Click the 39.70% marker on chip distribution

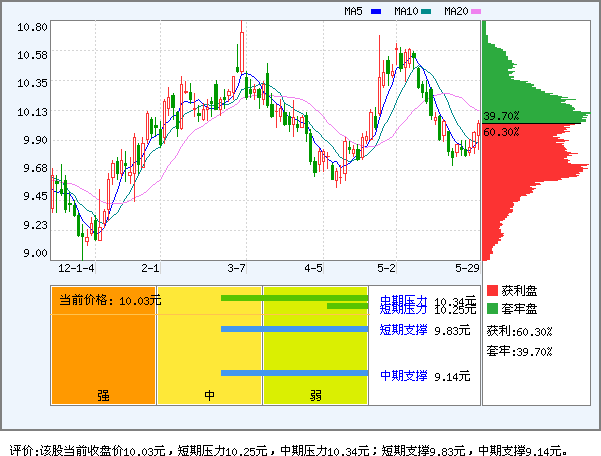pos(501,116)
